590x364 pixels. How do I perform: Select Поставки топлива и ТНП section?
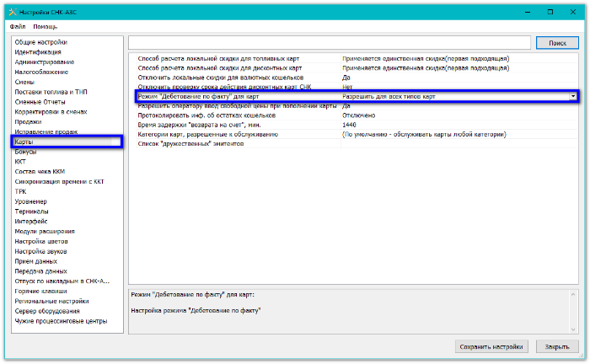(50, 92)
